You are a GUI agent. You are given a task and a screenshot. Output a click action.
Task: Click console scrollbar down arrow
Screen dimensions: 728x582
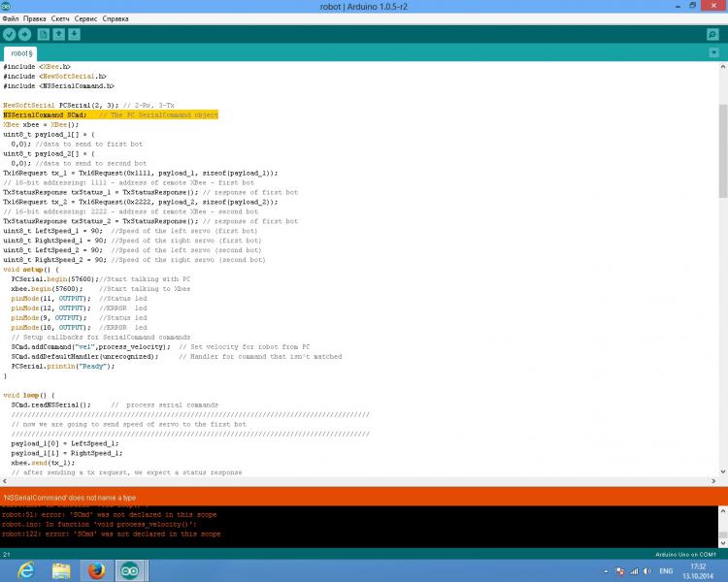[723, 542]
